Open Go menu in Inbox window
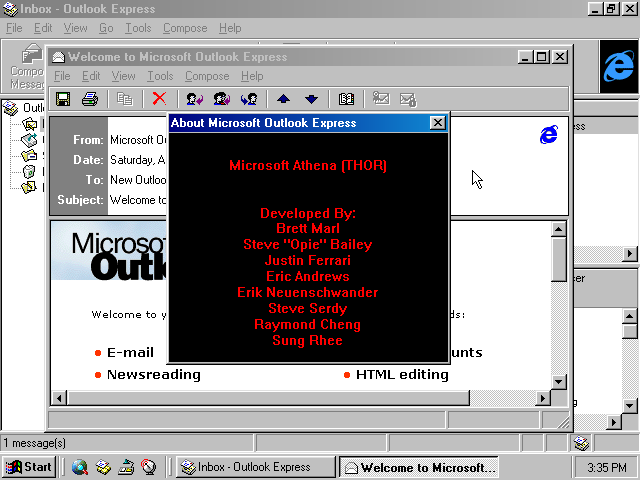Viewport: 640px width, 480px height. (106, 28)
